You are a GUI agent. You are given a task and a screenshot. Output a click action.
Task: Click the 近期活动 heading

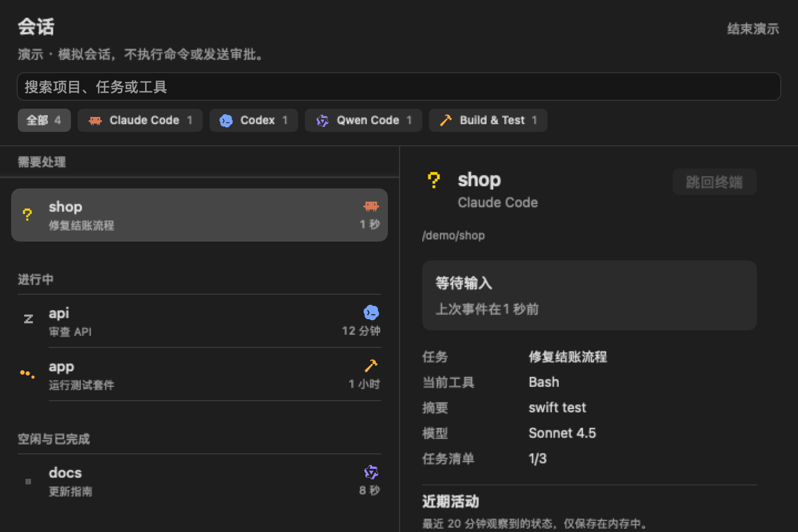(451, 502)
